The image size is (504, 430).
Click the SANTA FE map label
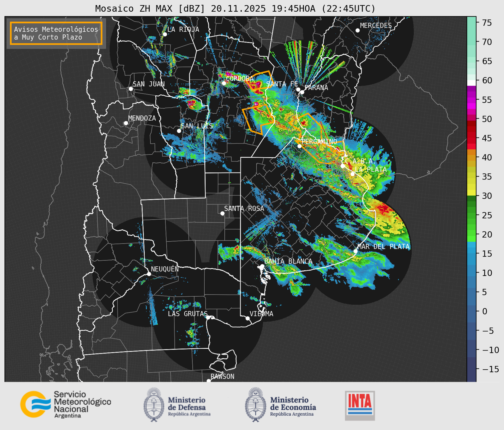coord(282,84)
